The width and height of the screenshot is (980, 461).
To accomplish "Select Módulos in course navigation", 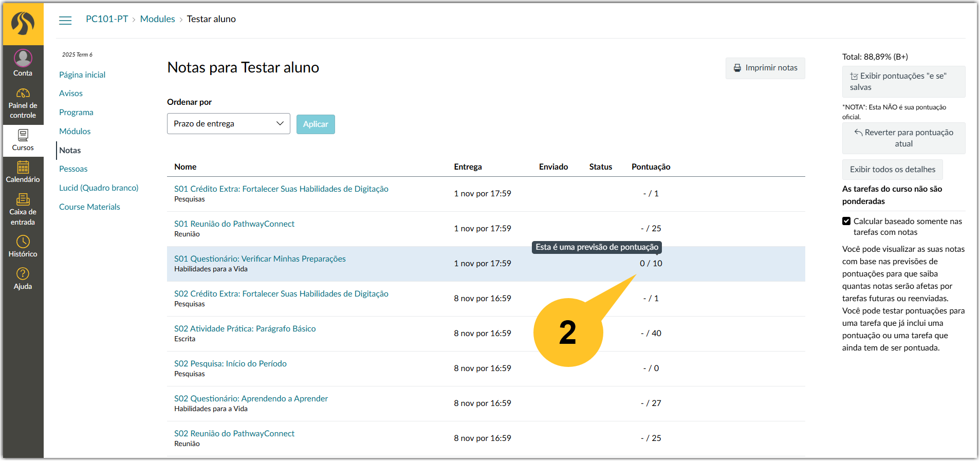I will coord(75,131).
